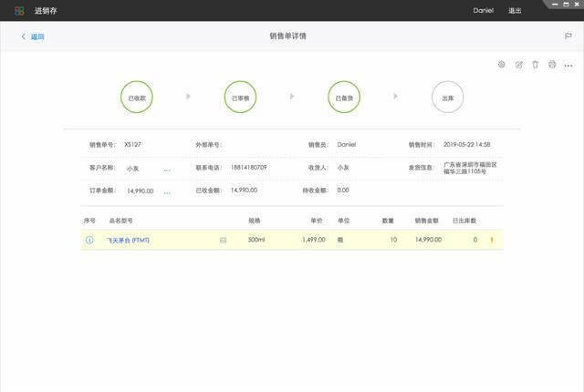
Task: Delete the order using trash icon
Action: [536, 65]
